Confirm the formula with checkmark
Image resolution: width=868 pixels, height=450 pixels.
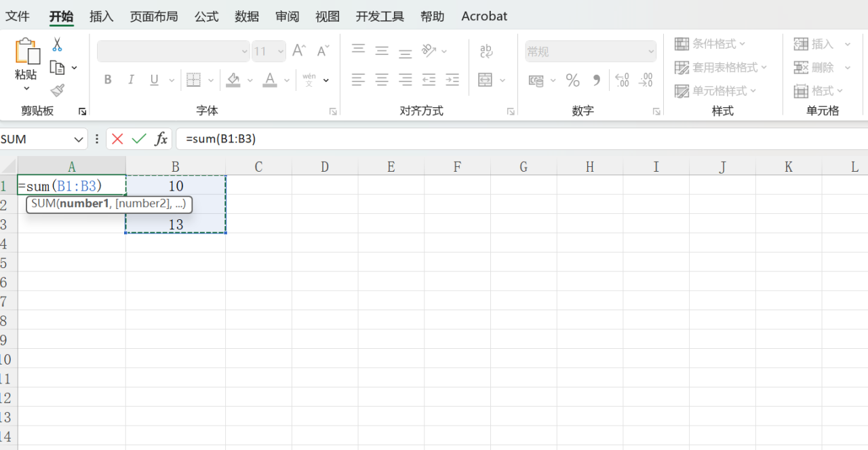pos(139,139)
